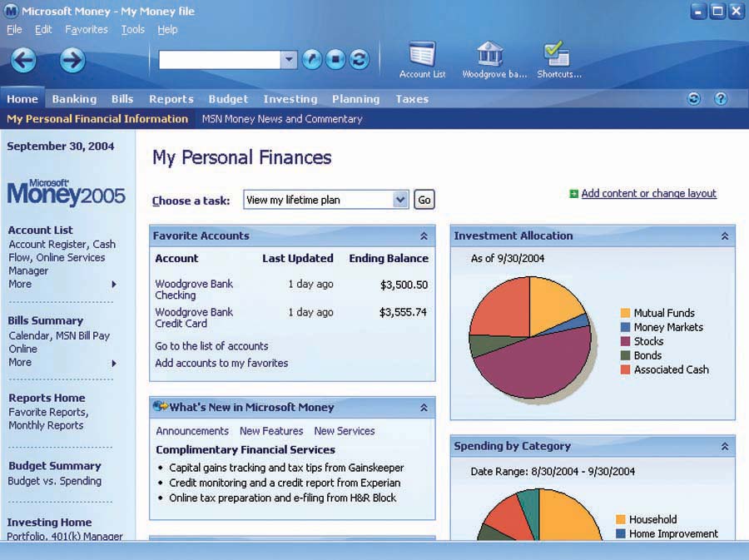749x560 pixels.
Task: Switch to the Planning tab
Action: [x=356, y=99]
